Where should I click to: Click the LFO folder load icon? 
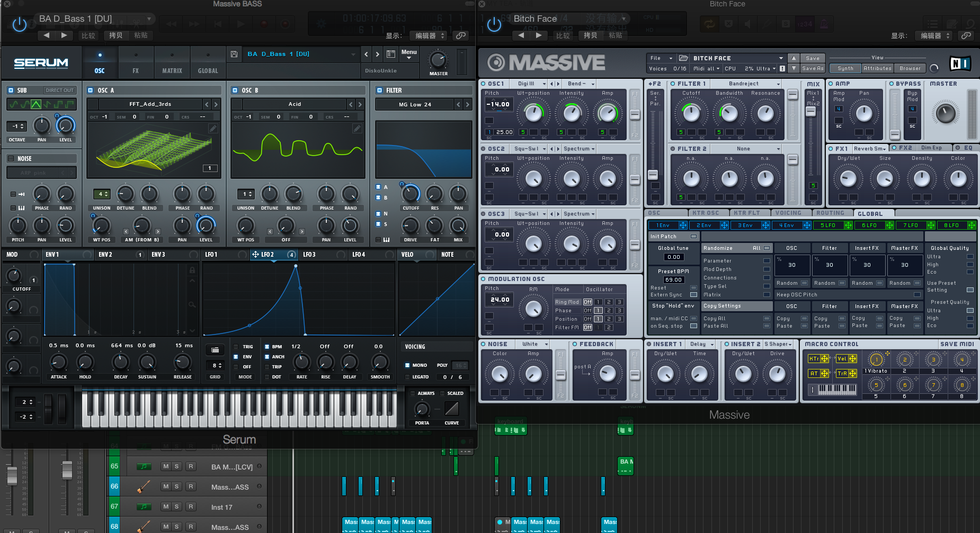point(215,350)
